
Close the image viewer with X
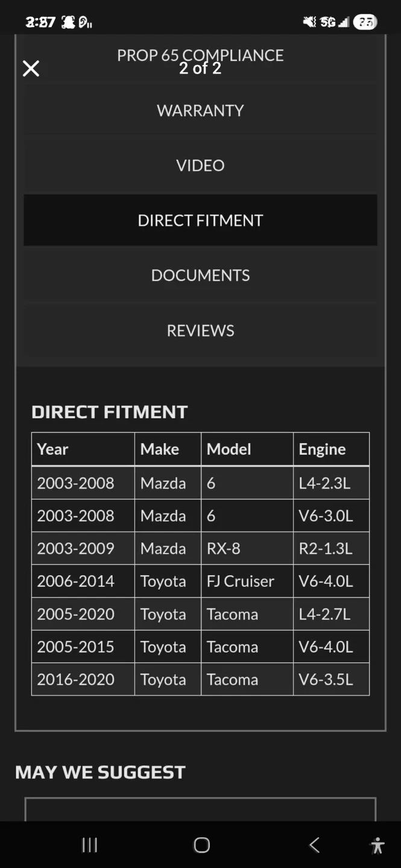tap(31, 69)
